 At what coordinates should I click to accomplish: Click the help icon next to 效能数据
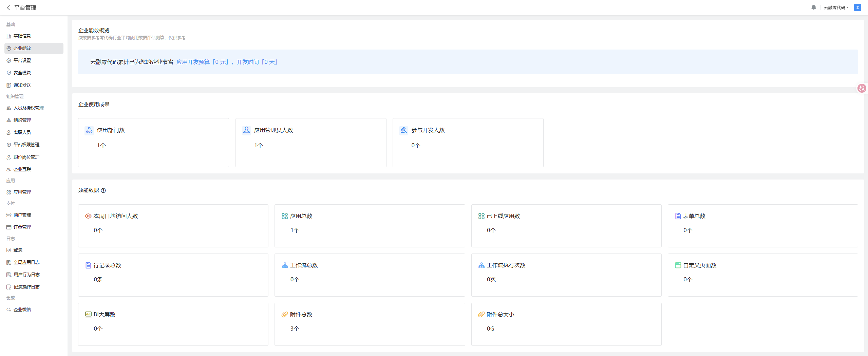[x=103, y=190]
